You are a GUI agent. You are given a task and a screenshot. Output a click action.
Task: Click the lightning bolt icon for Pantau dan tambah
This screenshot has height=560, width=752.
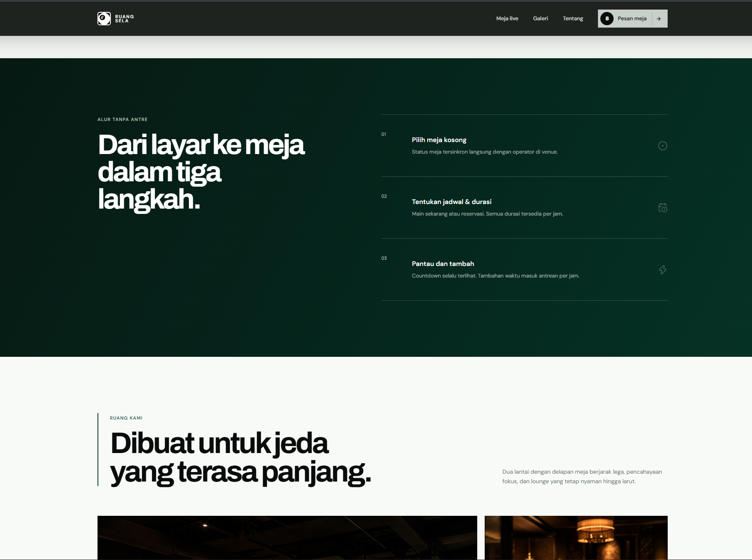tap(663, 270)
